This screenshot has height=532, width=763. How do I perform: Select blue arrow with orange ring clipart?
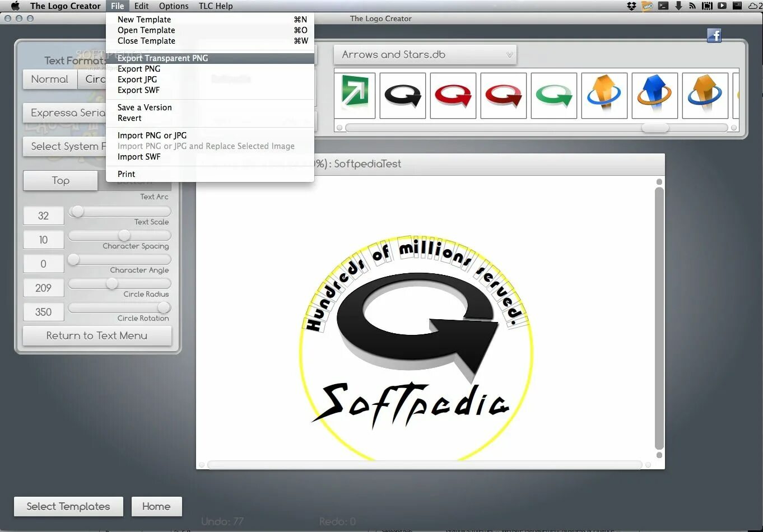pyautogui.click(x=655, y=96)
